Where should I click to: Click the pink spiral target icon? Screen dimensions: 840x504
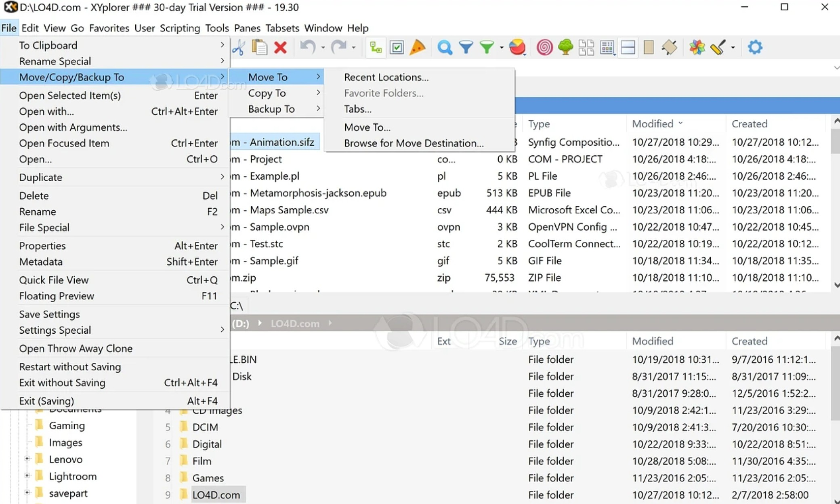tap(544, 48)
